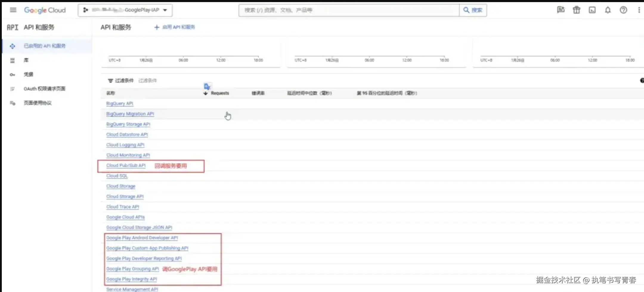The image size is (644, 292).
Task: Click the Google Cloud logo
Action: point(45,10)
